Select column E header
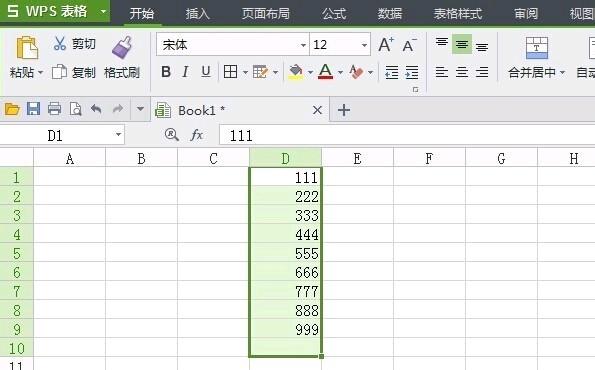The height and width of the screenshot is (370, 595). tap(357, 158)
